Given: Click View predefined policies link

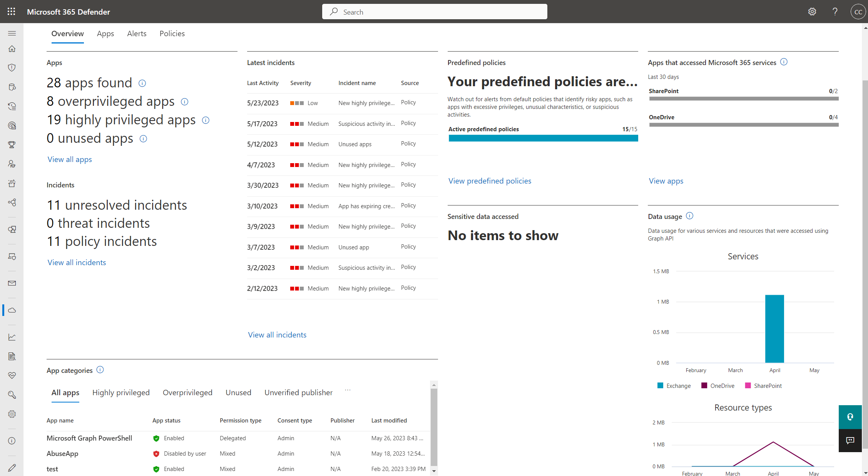Looking at the screenshot, I should coord(490,181).
